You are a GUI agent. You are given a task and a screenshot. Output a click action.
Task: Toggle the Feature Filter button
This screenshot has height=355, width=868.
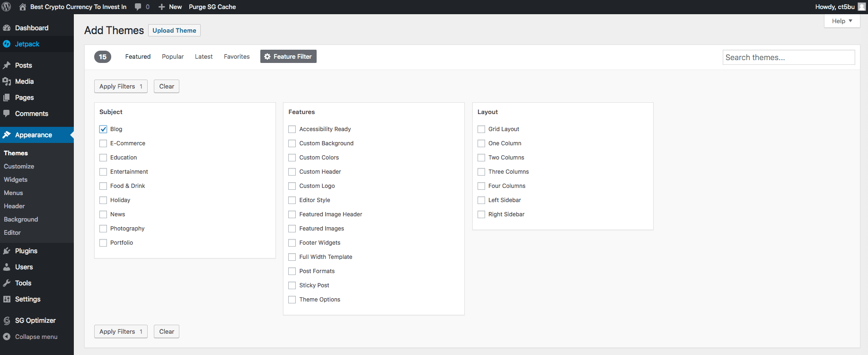288,56
